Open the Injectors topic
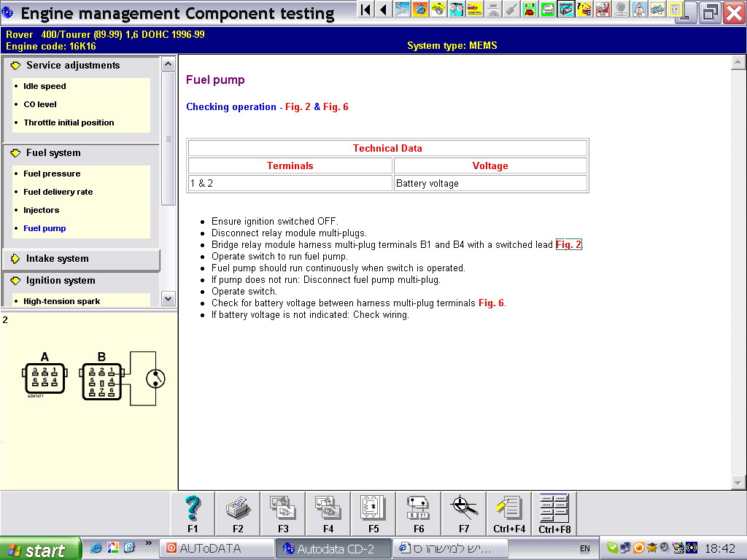The height and width of the screenshot is (560, 747). point(42,210)
